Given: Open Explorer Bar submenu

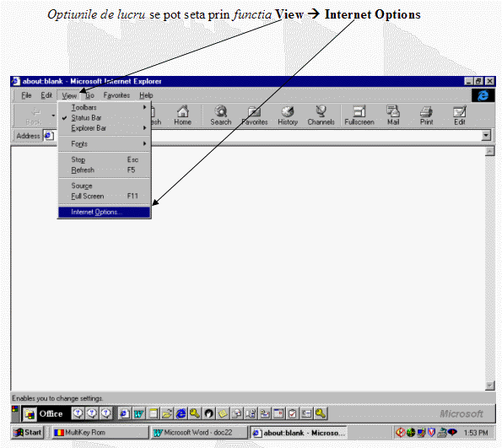Looking at the screenshot, I should (104, 128).
